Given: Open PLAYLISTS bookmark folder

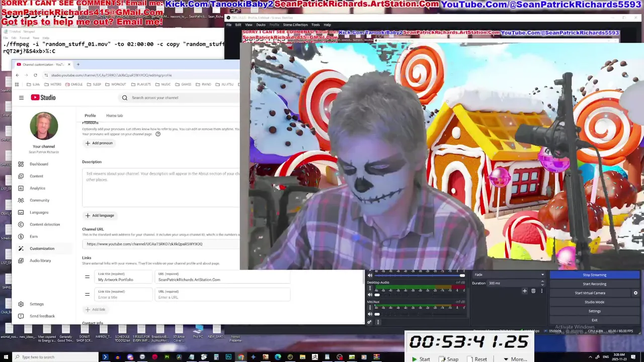Looking at the screenshot, I should click(x=141, y=84).
